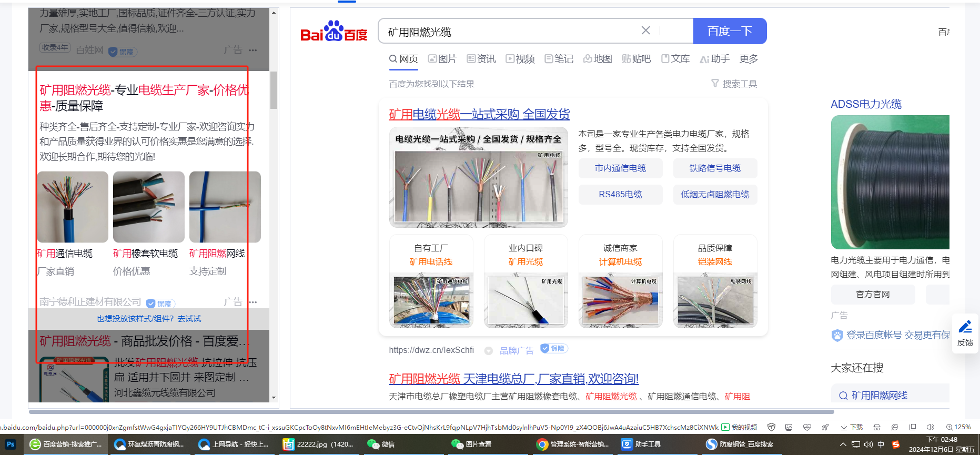Toggle page sound with the speaker icon in status bar

tap(930, 427)
